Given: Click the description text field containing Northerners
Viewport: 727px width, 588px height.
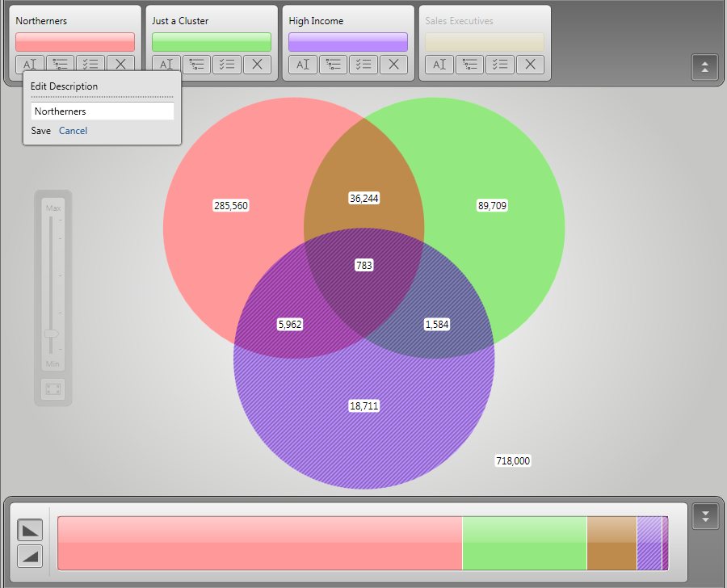Looking at the screenshot, I should [103, 111].
